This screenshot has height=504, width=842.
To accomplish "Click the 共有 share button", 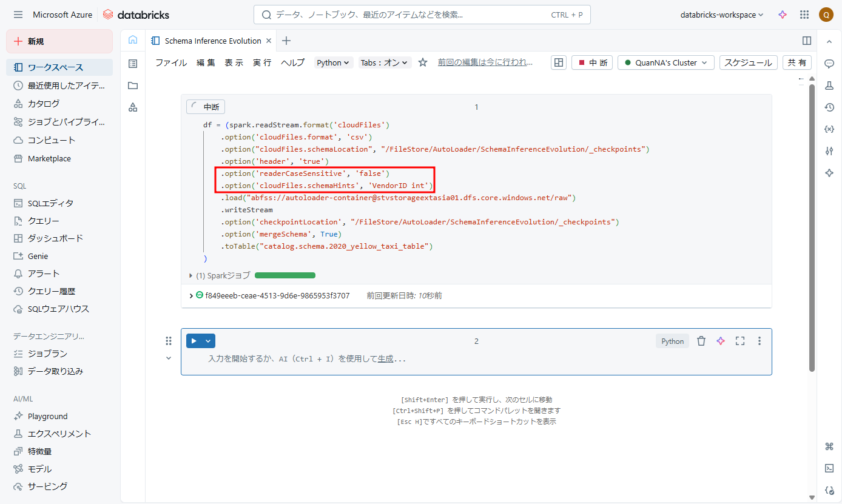I will [797, 62].
